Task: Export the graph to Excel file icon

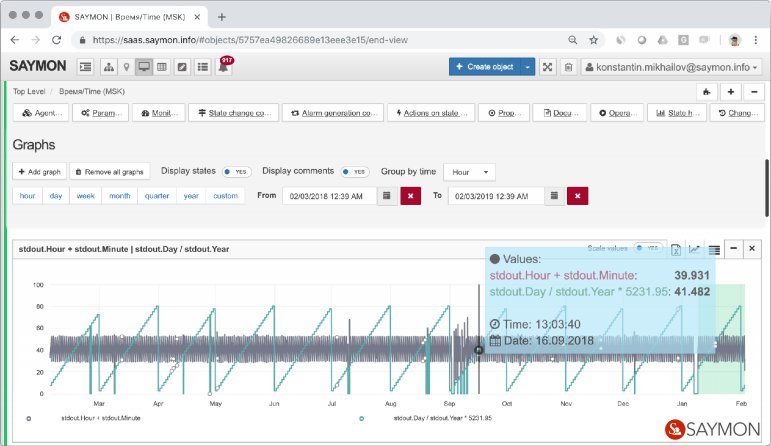Action: (x=676, y=249)
